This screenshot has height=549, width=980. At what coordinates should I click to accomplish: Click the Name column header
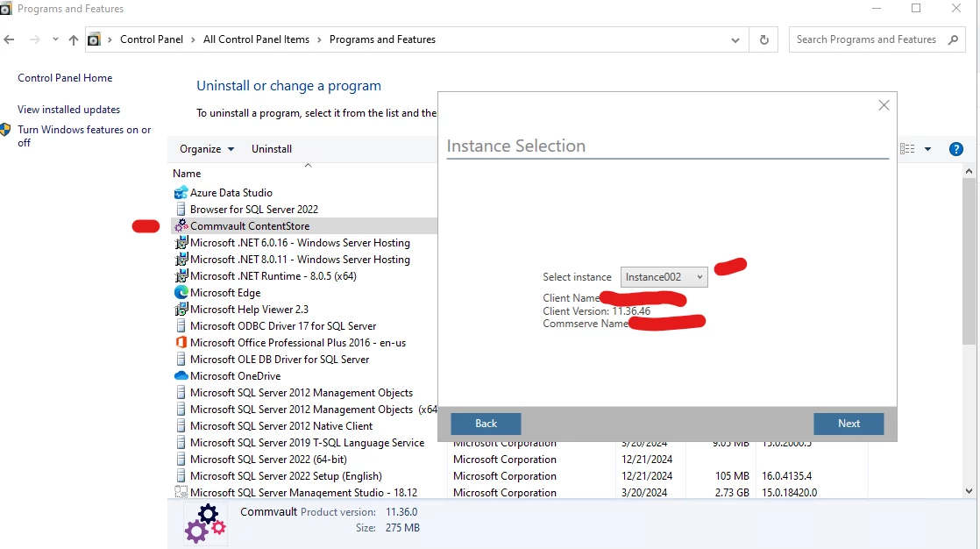(187, 173)
